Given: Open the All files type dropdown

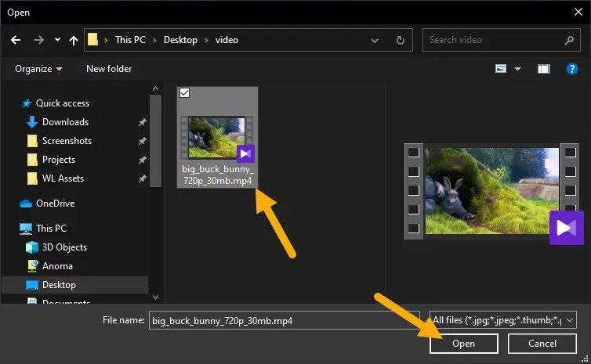Looking at the screenshot, I should 502,320.
